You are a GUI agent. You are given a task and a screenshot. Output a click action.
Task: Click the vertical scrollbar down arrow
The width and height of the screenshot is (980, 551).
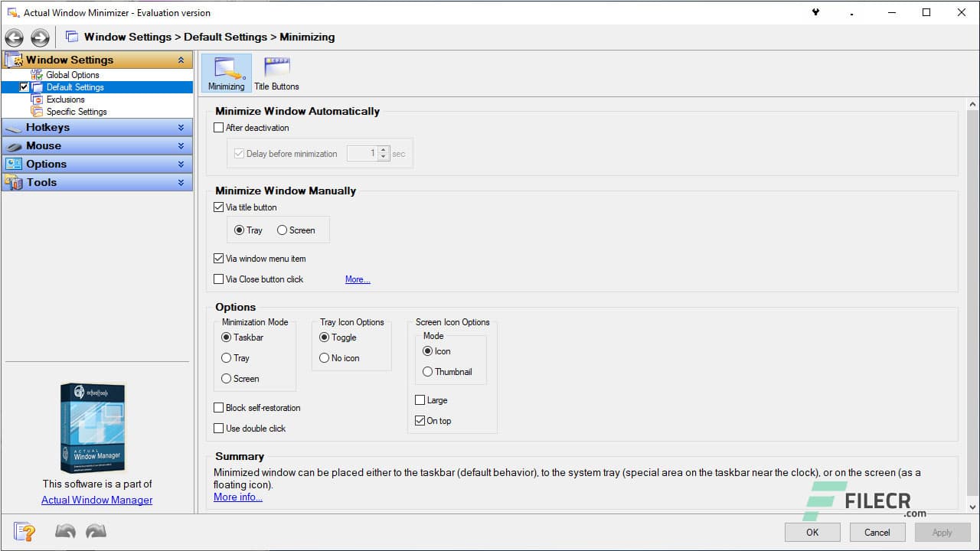point(971,506)
